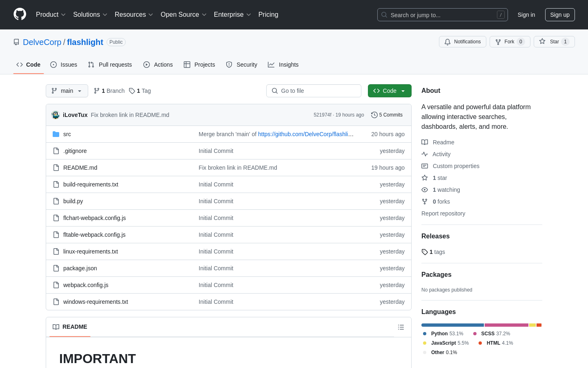Click the star icon beside 1 star
The width and height of the screenshot is (588, 368).
[x=425, y=178]
